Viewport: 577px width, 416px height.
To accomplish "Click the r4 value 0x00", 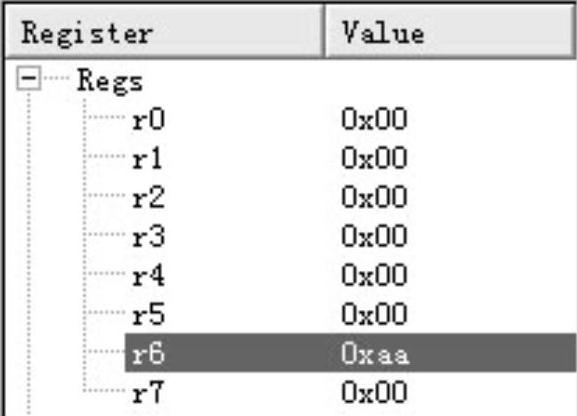I will (374, 275).
